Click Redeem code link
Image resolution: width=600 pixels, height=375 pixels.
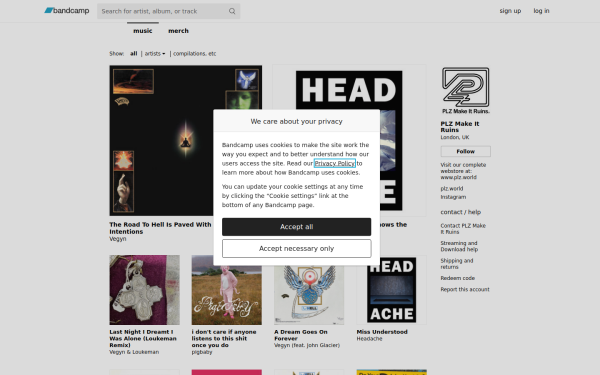(x=458, y=278)
